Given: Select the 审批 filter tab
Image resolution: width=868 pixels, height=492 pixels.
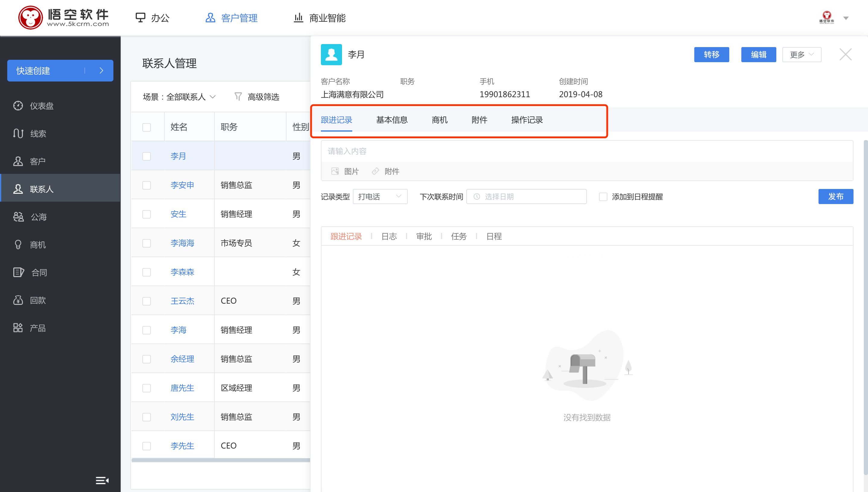Looking at the screenshot, I should [x=424, y=236].
